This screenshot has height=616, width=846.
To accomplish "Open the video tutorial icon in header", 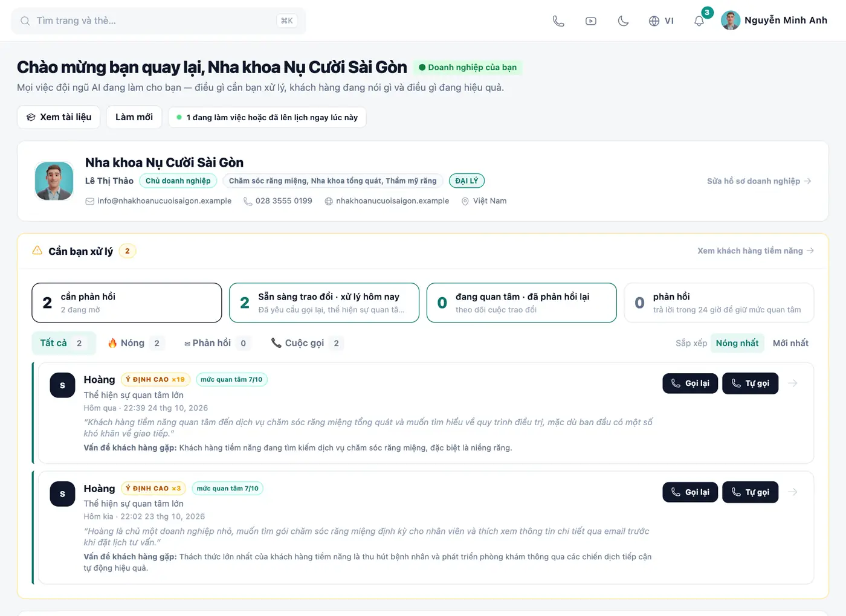I will click(591, 21).
